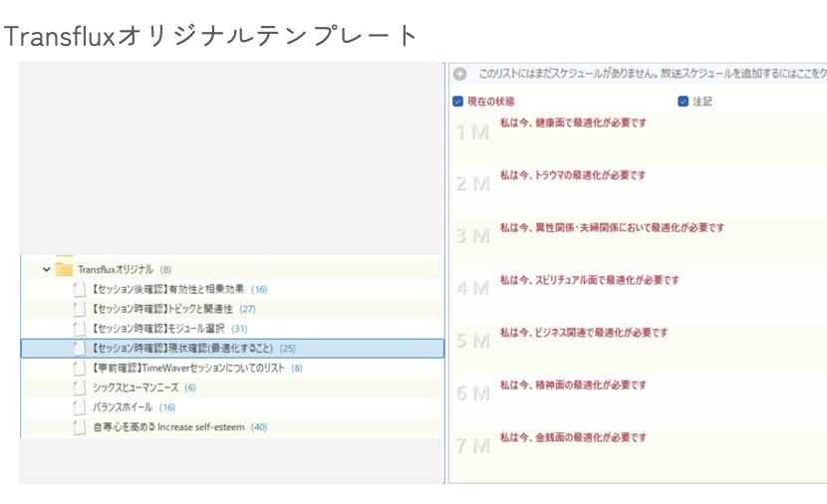
Task: Click document icon beside 自尊心を高める Increase self-esteem
Action: pos(79,427)
